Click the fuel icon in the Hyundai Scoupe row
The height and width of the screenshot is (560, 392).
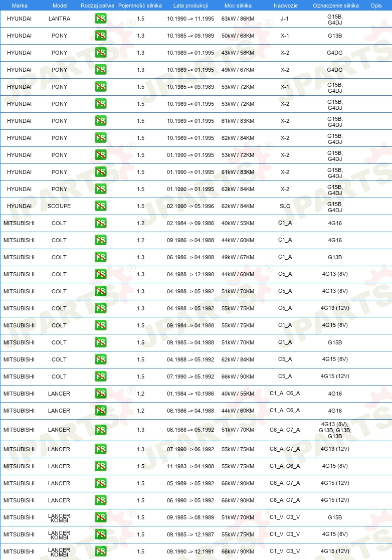tap(101, 206)
